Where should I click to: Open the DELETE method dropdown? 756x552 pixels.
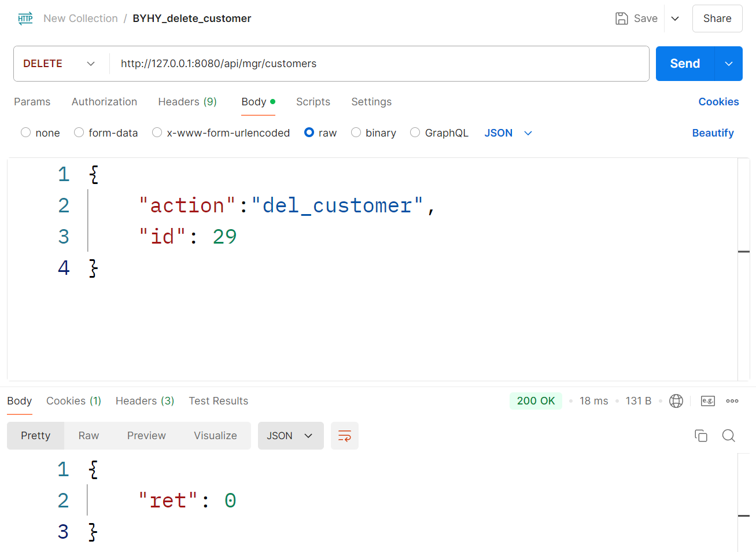(59, 64)
